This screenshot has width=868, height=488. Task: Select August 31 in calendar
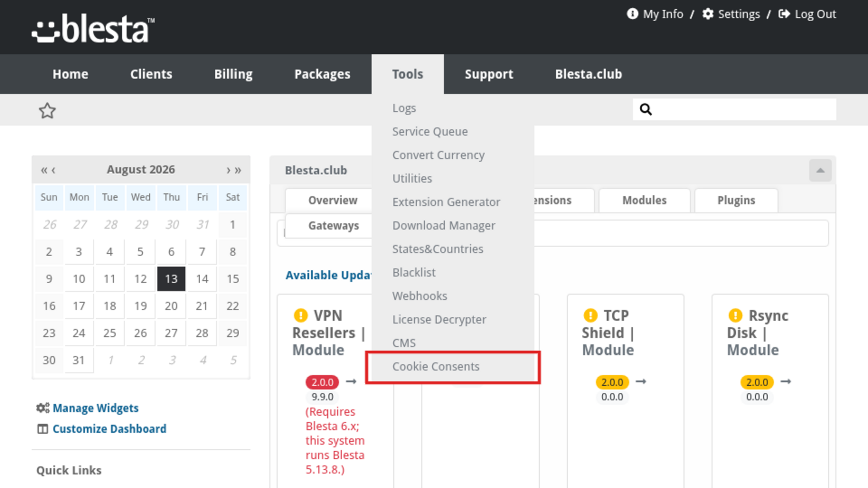(79, 360)
